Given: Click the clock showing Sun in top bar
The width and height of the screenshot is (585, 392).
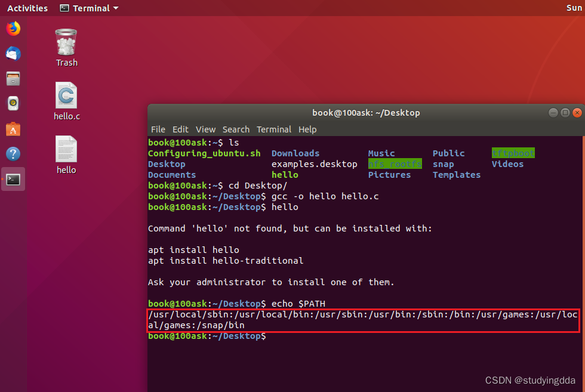Looking at the screenshot, I should (574, 8).
